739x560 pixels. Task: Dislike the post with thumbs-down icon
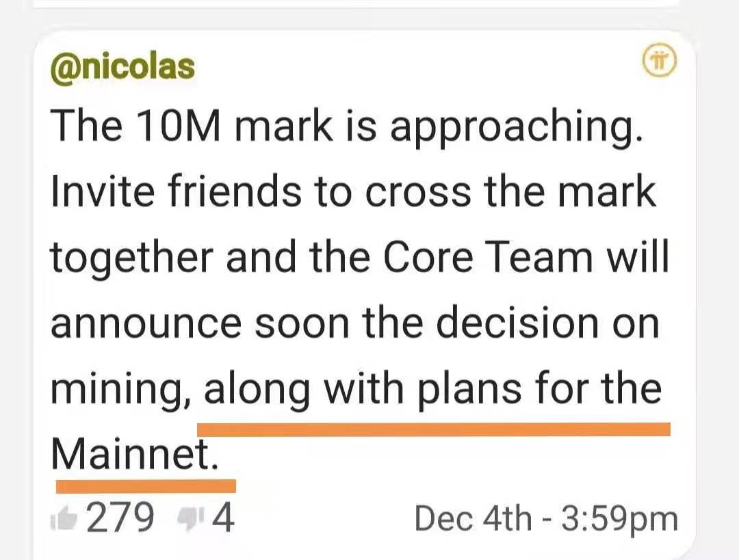click(x=192, y=518)
